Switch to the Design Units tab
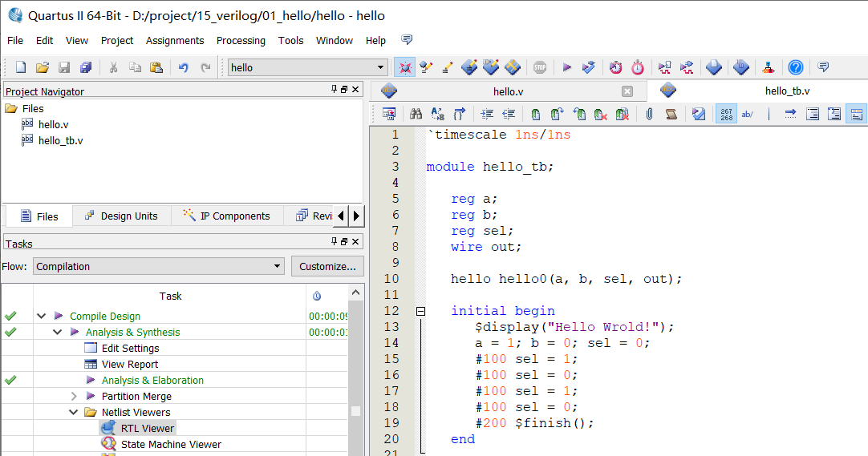Image resolution: width=868 pixels, height=456 pixels. [x=122, y=216]
